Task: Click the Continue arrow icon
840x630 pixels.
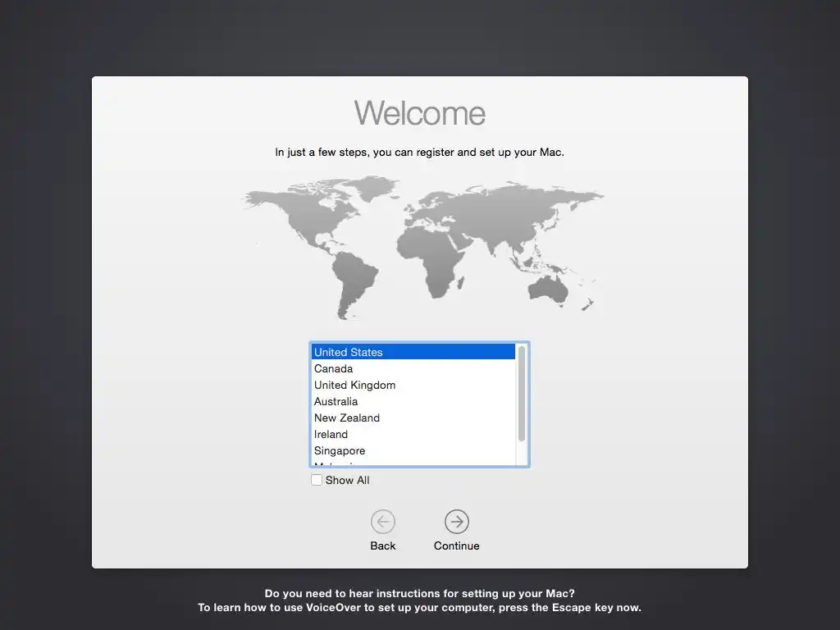Action: pyautogui.click(x=456, y=521)
